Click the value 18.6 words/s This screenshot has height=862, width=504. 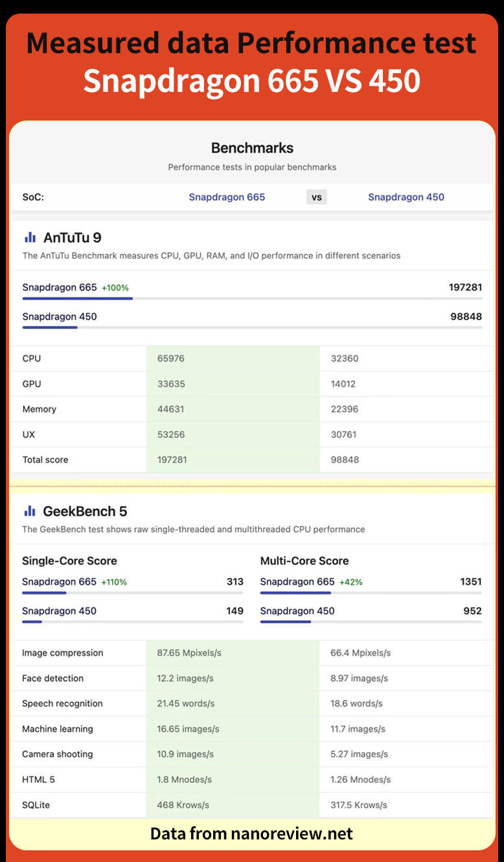point(356,703)
